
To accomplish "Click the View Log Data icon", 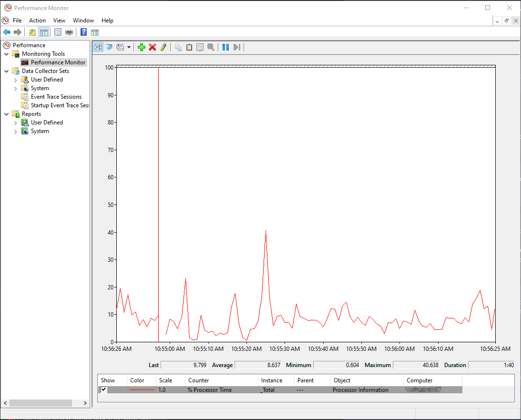I will [109, 47].
